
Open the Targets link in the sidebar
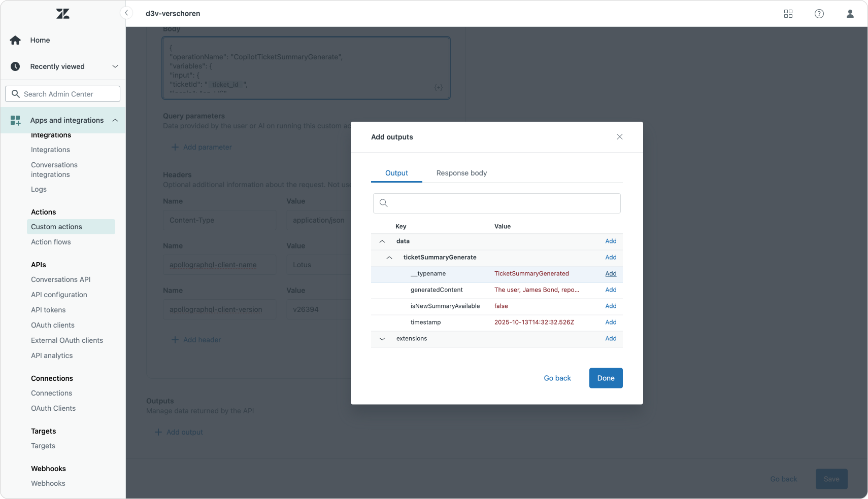pyautogui.click(x=43, y=446)
